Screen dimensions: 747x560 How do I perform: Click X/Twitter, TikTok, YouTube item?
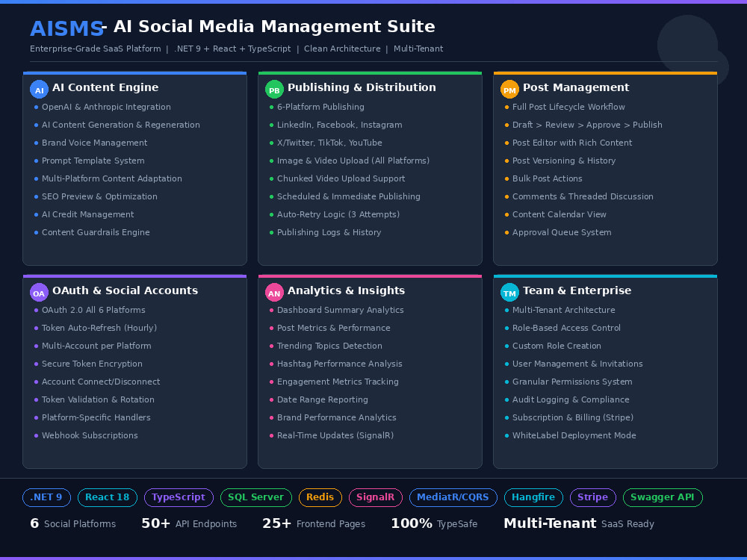click(x=329, y=143)
